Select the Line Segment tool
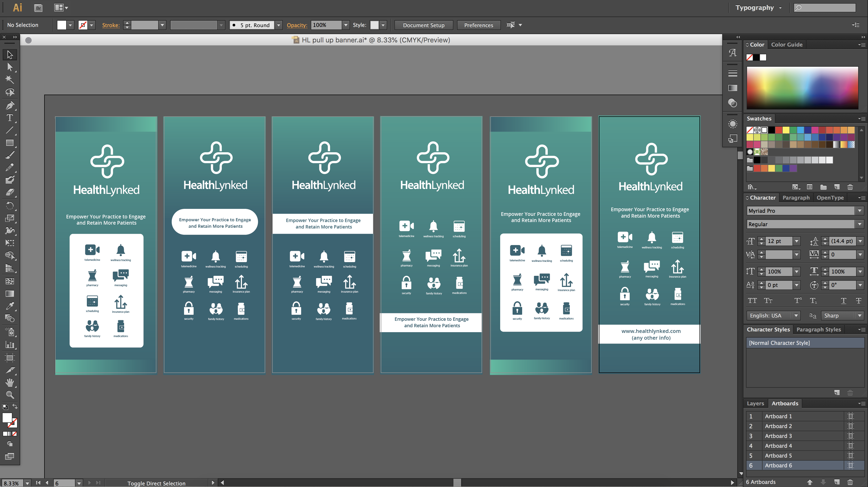868x487 pixels. (10, 130)
